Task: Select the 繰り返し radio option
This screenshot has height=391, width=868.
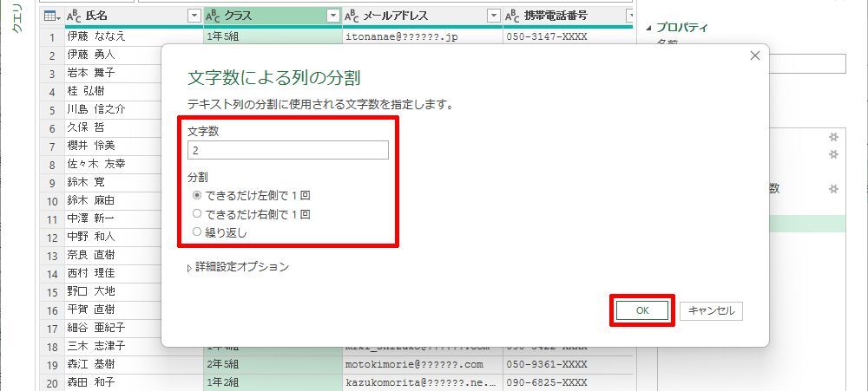Action: (197, 231)
